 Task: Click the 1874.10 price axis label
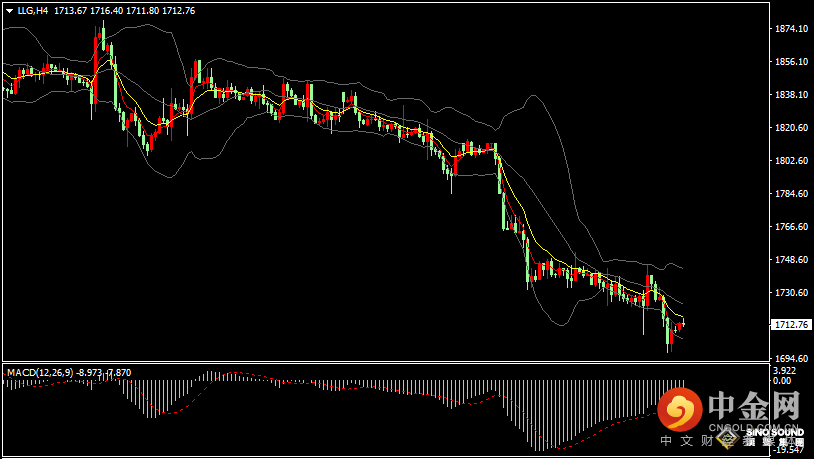point(791,29)
